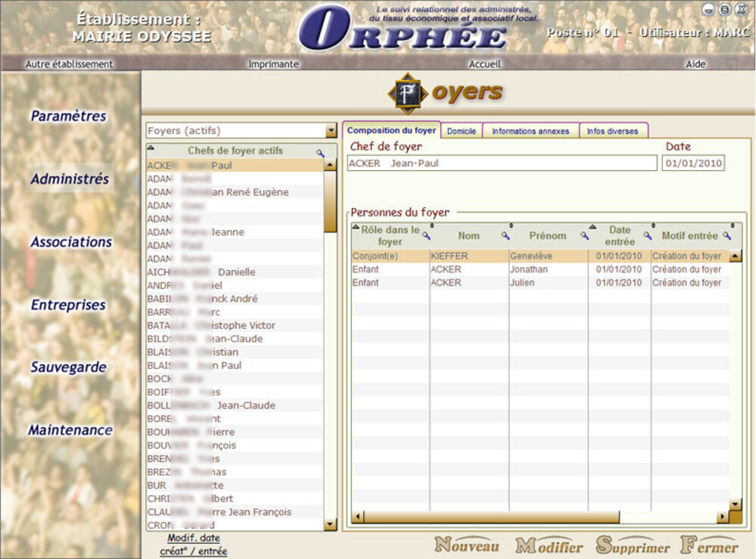Viewport: 756px width, 559px height.
Task: Click the Date field showing 01/01/2010
Action: [692, 163]
